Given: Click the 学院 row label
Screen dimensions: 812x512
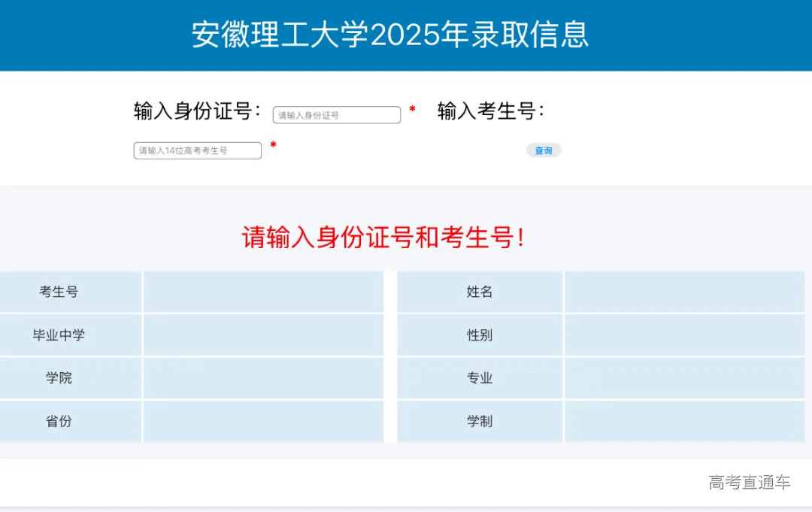Looking at the screenshot, I should tap(59, 378).
